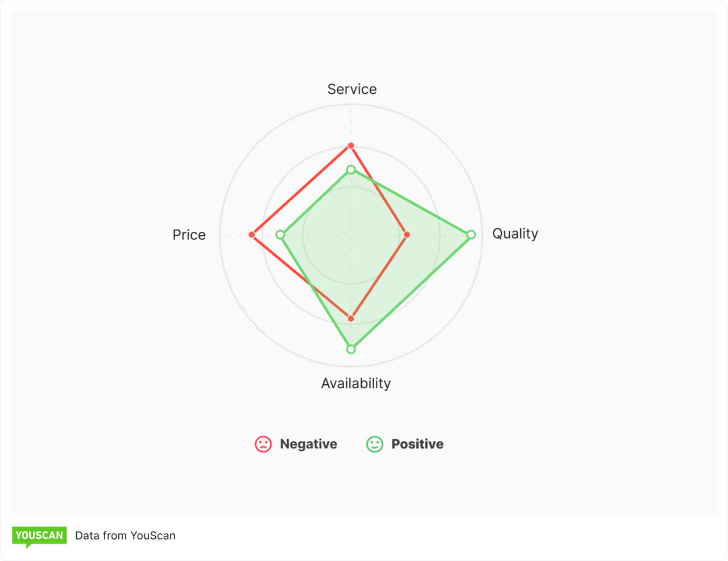Select the Price axis label
The image size is (728, 561).
tap(189, 235)
